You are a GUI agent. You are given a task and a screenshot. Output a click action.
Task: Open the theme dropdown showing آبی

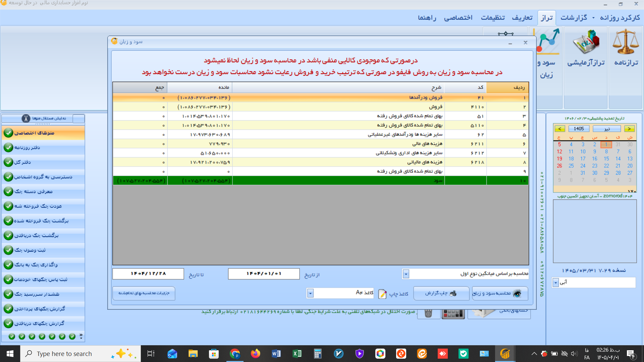coord(555,283)
